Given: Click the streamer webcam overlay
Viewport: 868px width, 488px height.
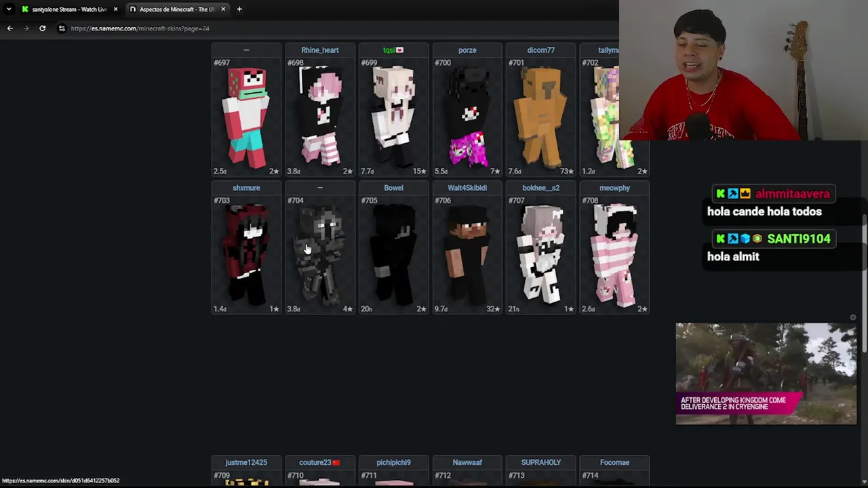Looking at the screenshot, I should (743, 70).
